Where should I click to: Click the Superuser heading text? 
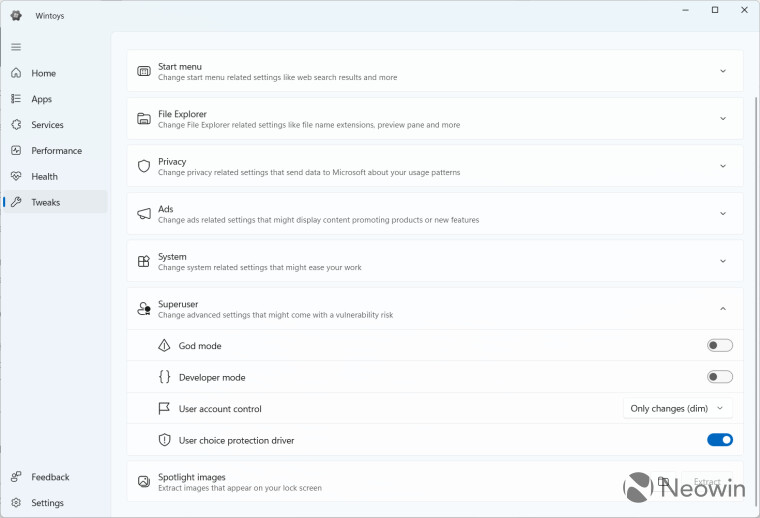pyautogui.click(x=178, y=304)
